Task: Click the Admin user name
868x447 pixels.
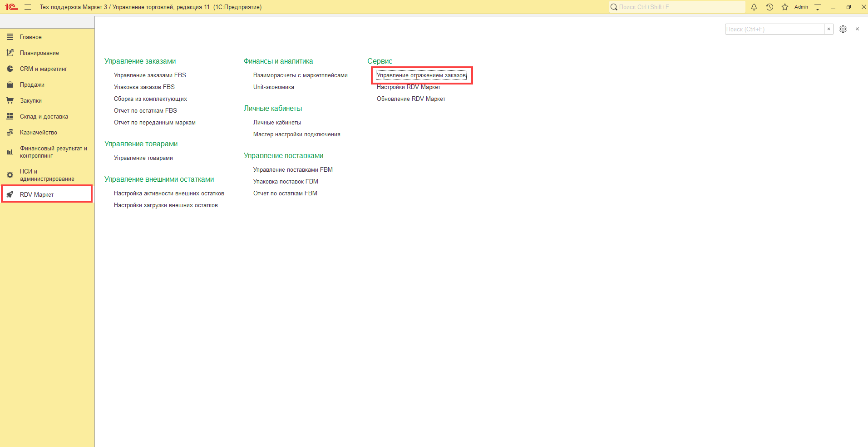Action: coord(801,7)
